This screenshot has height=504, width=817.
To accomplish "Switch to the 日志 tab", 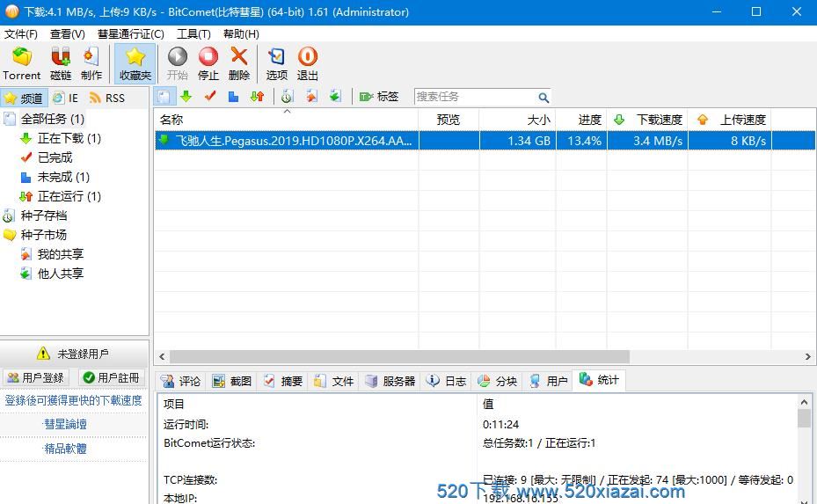I will click(447, 381).
